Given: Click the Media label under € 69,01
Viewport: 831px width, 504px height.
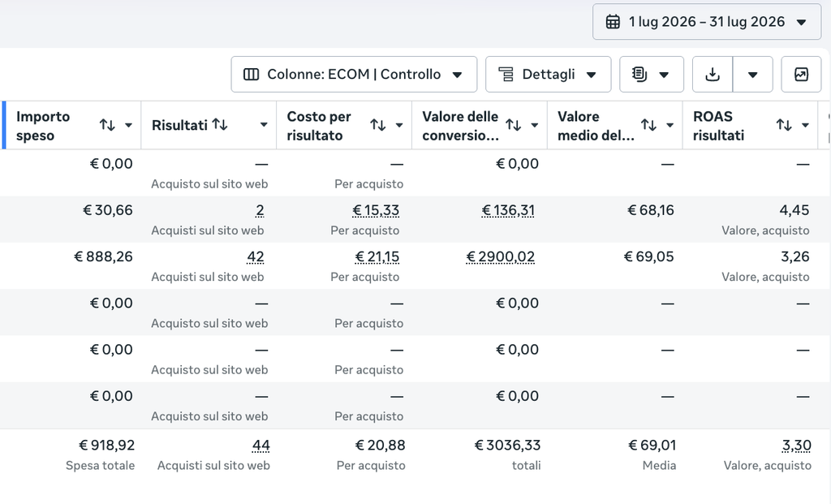Looking at the screenshot, I should pyautogui.click(x=659, y=466).
